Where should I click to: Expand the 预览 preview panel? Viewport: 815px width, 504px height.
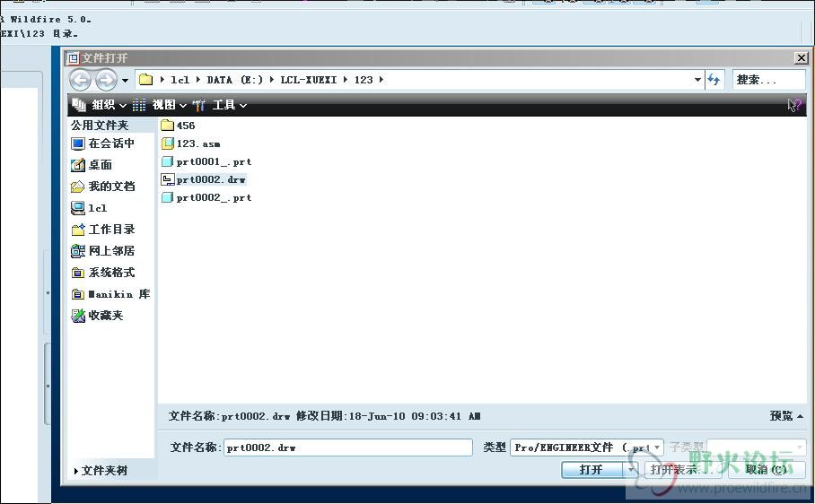pyautogui.click(x=786, y=416)
